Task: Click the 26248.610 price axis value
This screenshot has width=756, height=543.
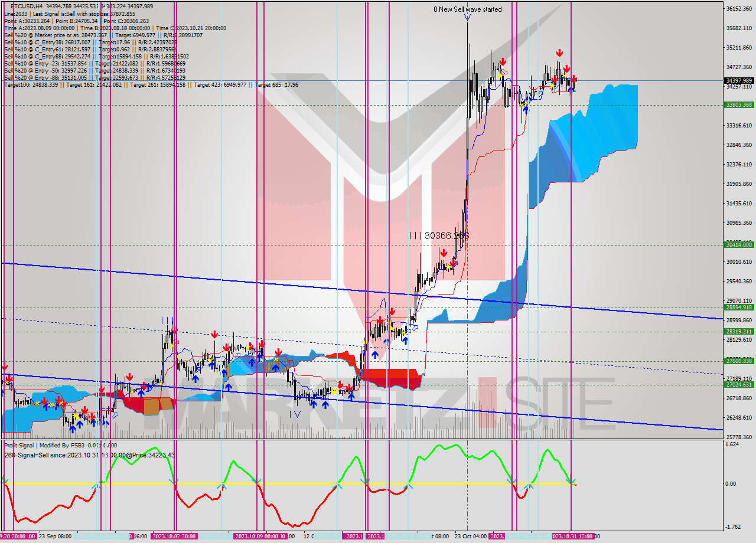Action: click(739, 418)
